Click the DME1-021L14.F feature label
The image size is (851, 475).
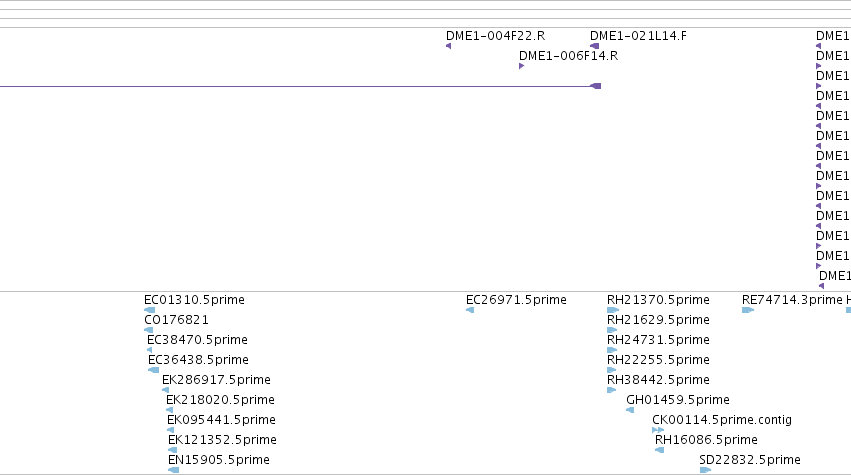click(x=638, y=36)
